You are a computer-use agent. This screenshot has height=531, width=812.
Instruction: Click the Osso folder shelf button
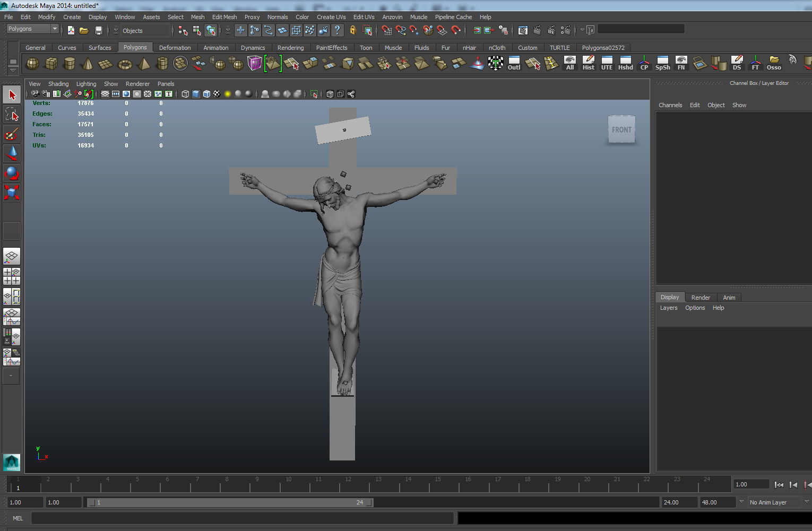pos(774,64)
